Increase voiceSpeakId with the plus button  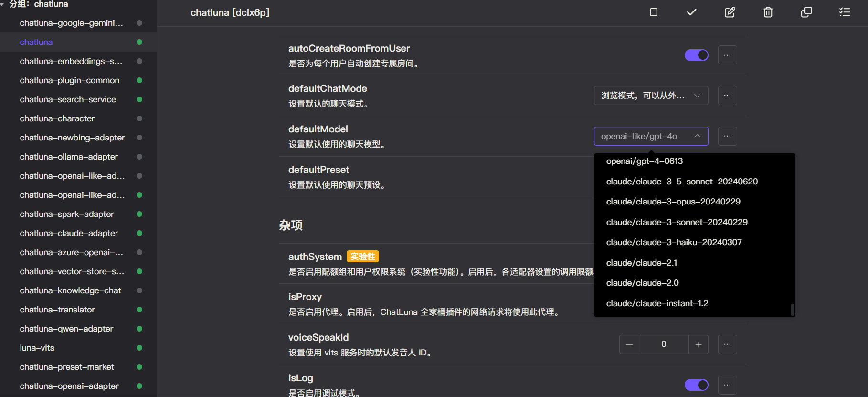pyautogui.click(x=698, y=344)
